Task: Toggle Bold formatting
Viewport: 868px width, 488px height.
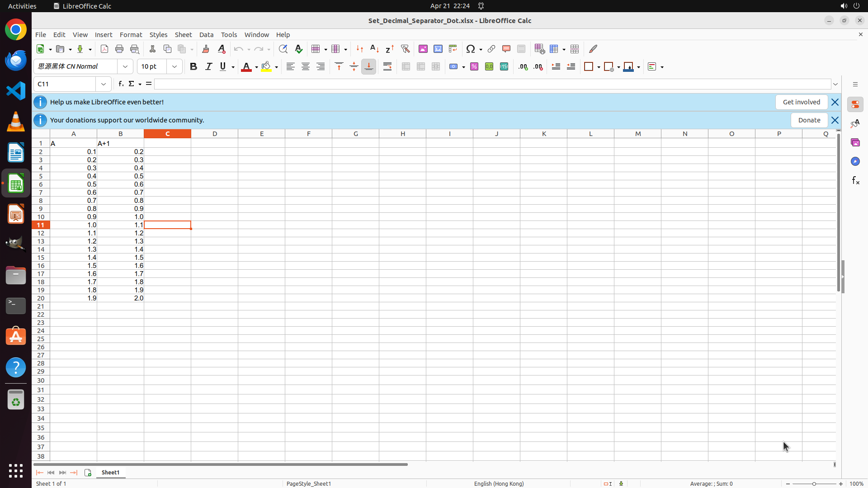Action: [x=193, y=67]
